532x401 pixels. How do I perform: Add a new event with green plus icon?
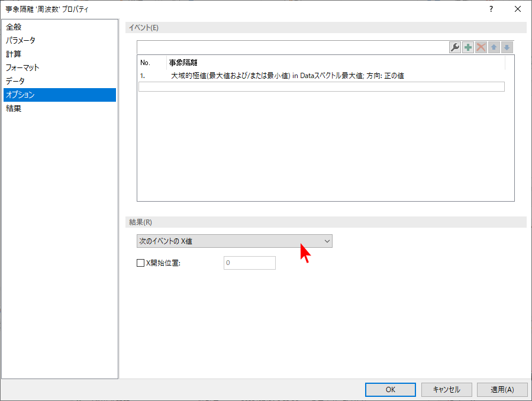coord(468,47)
